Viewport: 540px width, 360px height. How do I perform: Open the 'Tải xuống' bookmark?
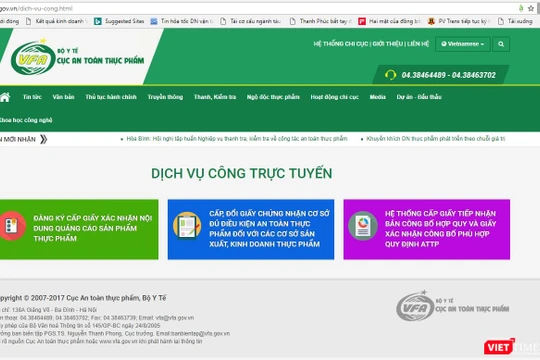tap(516, 21)
